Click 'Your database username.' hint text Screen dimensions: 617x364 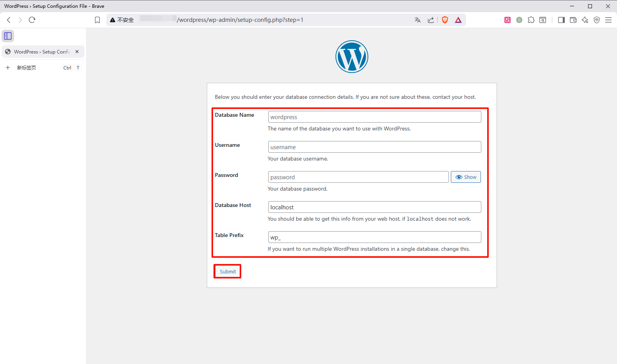[x=298, y=159]
